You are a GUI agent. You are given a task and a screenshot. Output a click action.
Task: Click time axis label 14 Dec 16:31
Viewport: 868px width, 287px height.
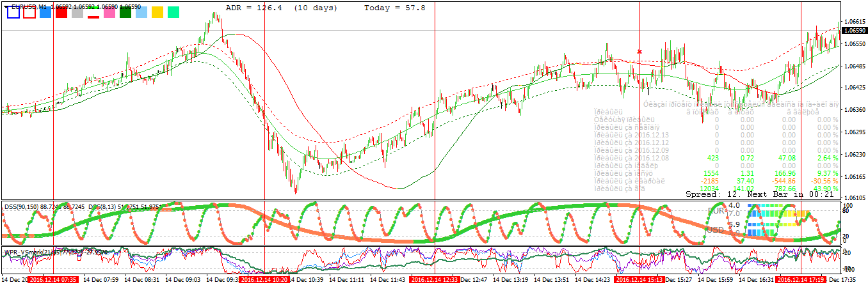point(756,280)
